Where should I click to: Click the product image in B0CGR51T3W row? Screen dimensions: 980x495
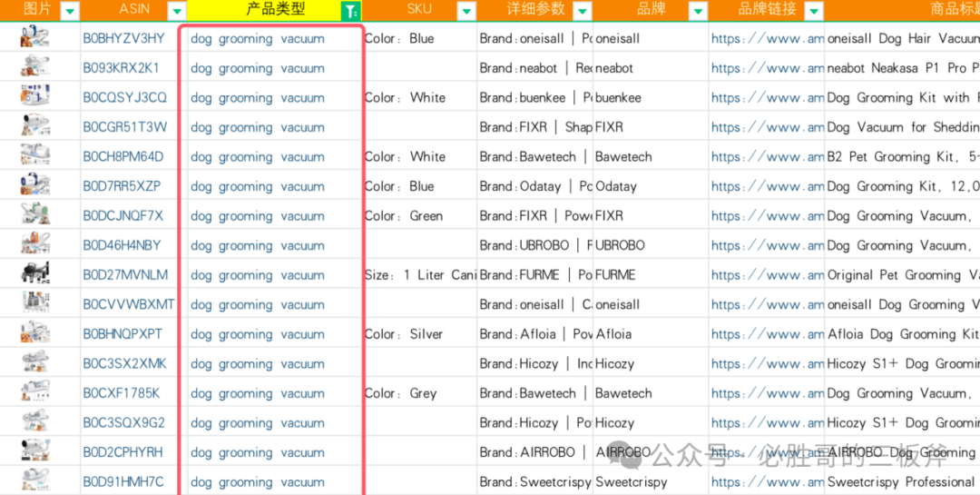(35, 127)
